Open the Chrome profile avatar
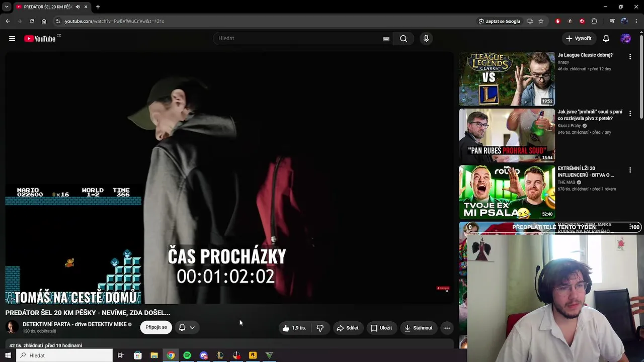644x362 pixels. (624, 21)
